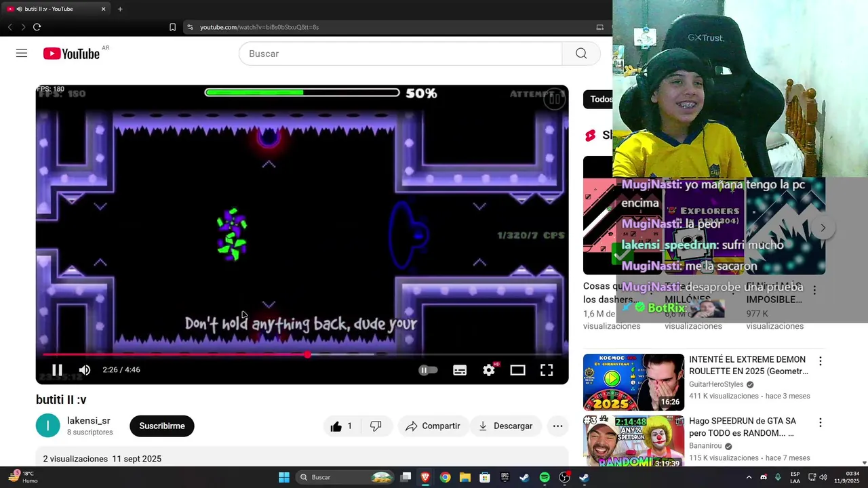This screenshot has width=868, height=488.
Task: Click the browser forward arrow
Action: 23,27
